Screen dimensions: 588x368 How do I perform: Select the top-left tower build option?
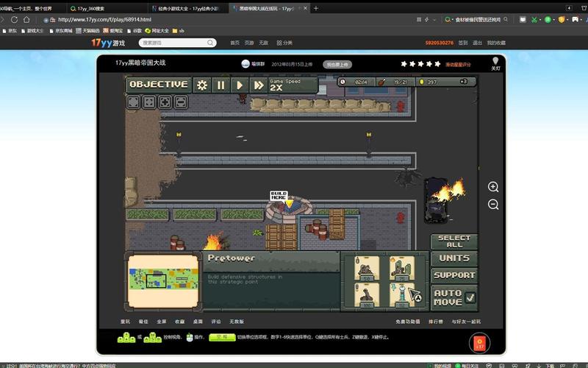pyautogui.click(x=367, y=268)
